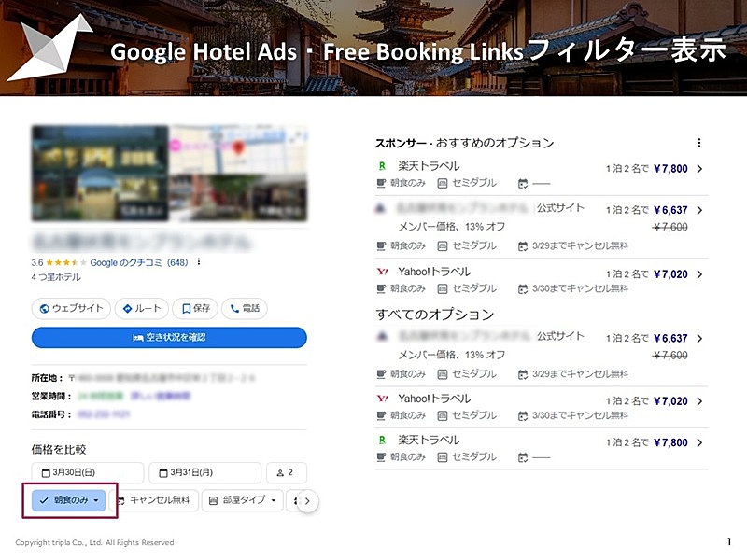Click the bookmark icon on 保存
The image size is (747, 560).
click(x=187, y=309)
